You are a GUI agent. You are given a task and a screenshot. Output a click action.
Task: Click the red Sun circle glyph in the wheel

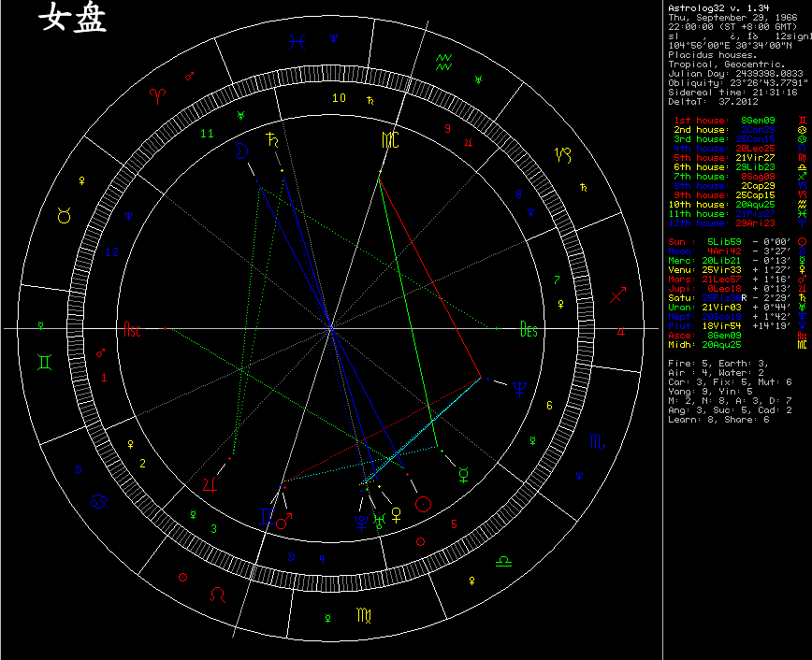click(423, 504)
